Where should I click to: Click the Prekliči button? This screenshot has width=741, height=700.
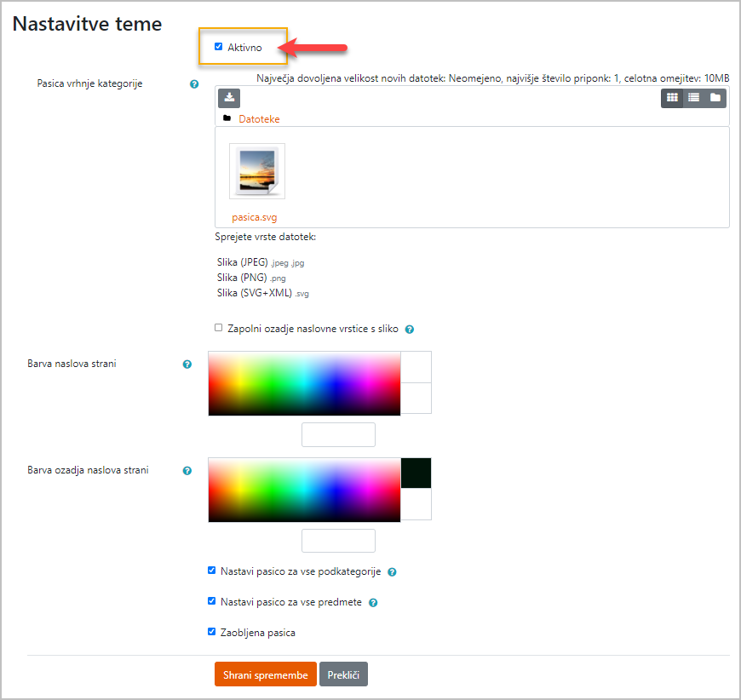[343, 674]
